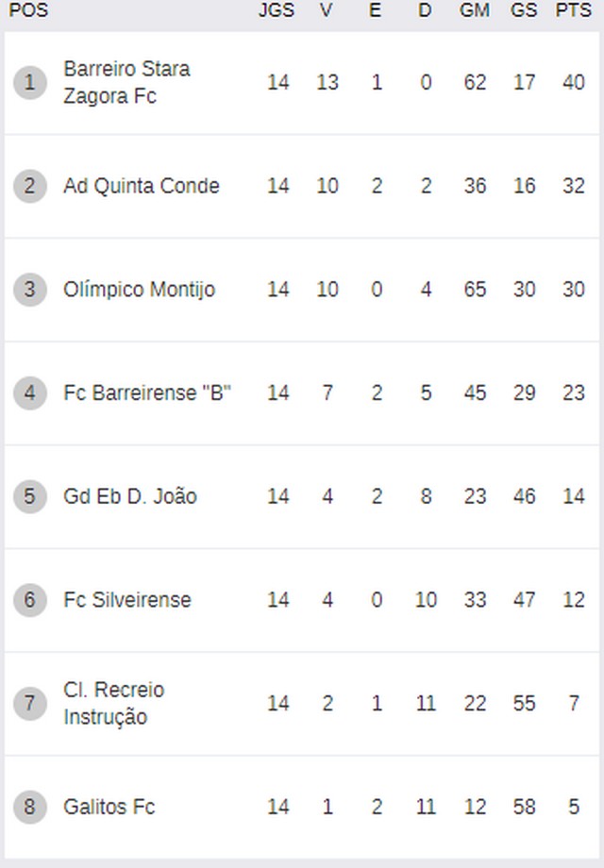Open Fc Barreirense "B" team
Image resolution: width=604 pixels, height=868 pixels.
(x=146, y=393)
